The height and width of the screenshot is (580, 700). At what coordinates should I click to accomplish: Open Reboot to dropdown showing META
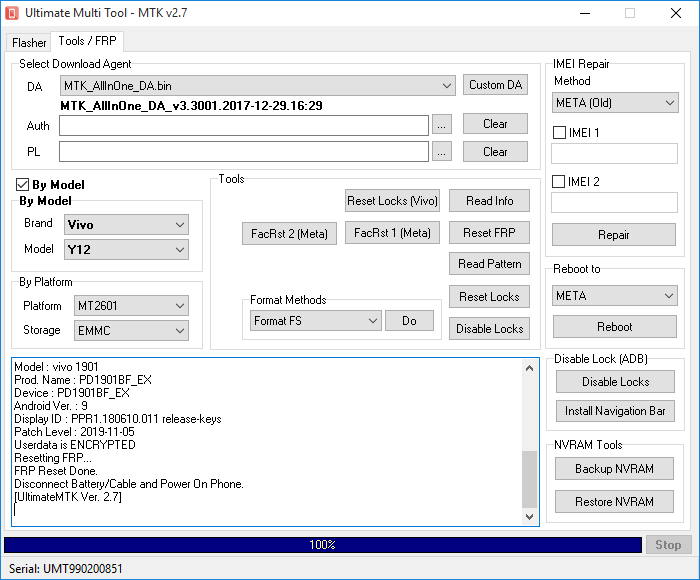tap(614, 296)
